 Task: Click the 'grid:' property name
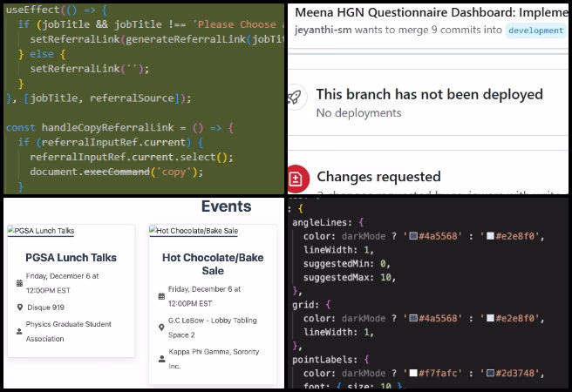click(306, 305)
